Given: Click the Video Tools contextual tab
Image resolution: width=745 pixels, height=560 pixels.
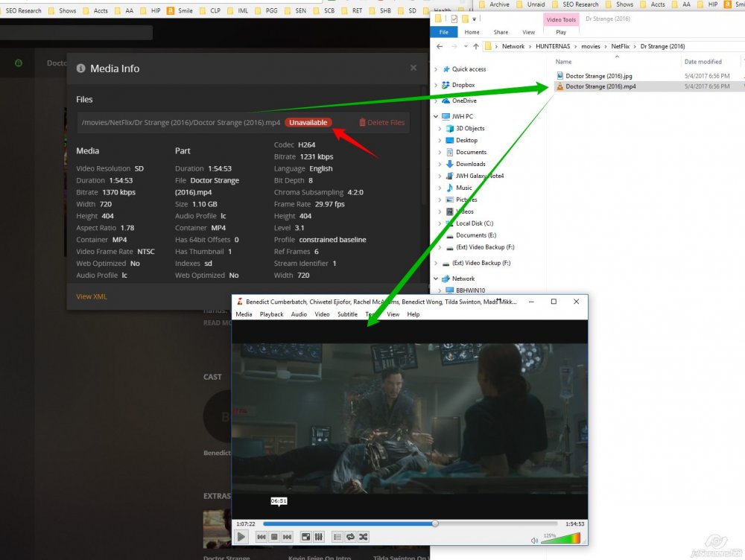Looking at the screenshot, I should (x=561, y=19).
